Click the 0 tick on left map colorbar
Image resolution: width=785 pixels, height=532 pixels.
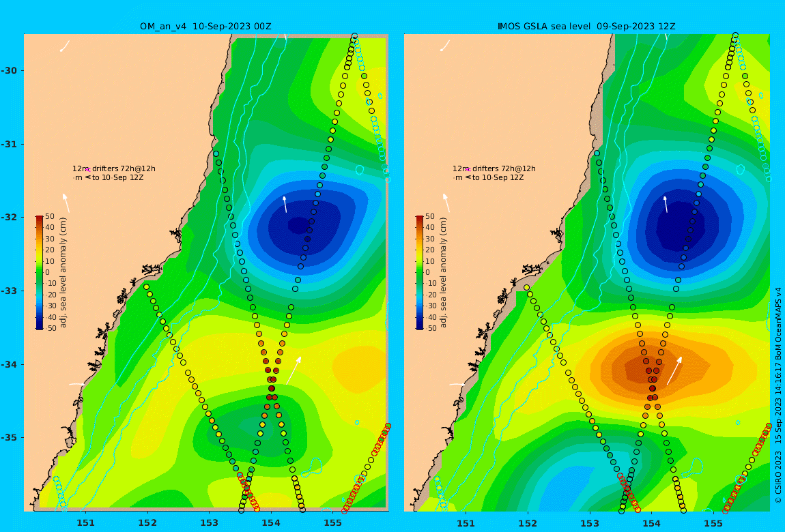[x=48, y=273]
